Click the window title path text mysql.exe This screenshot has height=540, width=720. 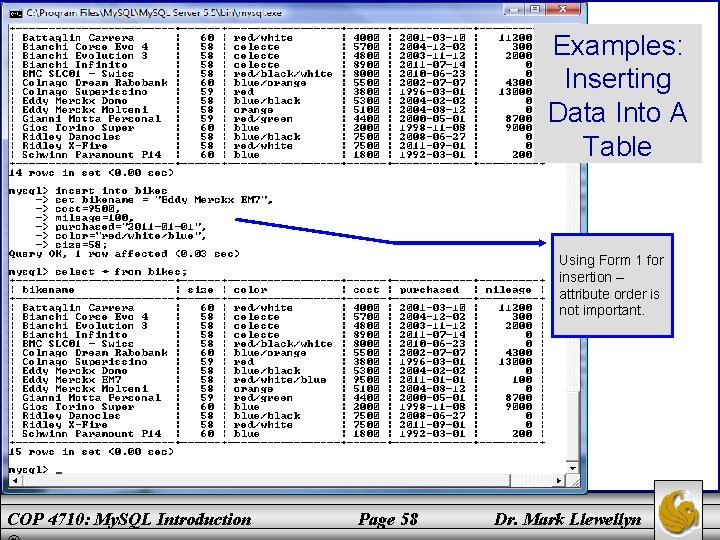[154, 13]
